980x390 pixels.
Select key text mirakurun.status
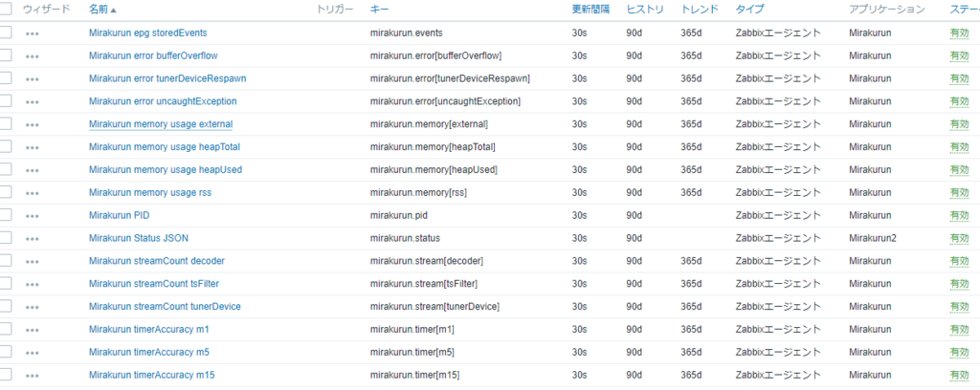point(405,238)
